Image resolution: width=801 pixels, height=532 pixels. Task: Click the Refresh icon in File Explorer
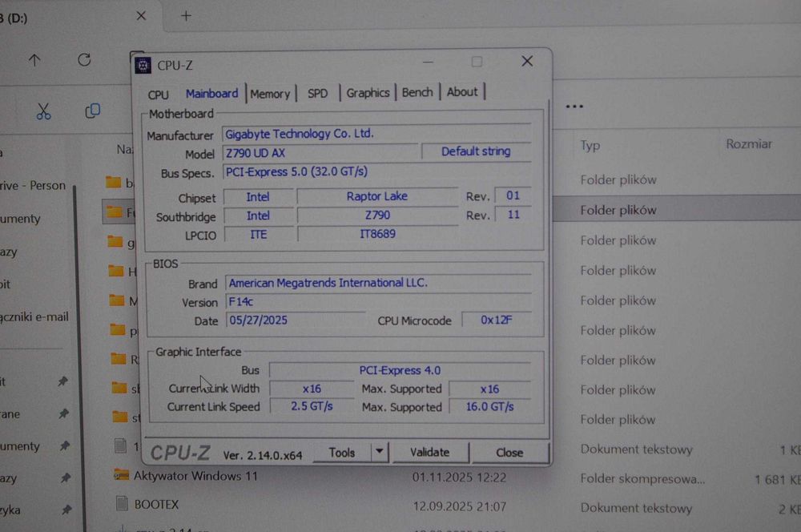tap(84, 60)
